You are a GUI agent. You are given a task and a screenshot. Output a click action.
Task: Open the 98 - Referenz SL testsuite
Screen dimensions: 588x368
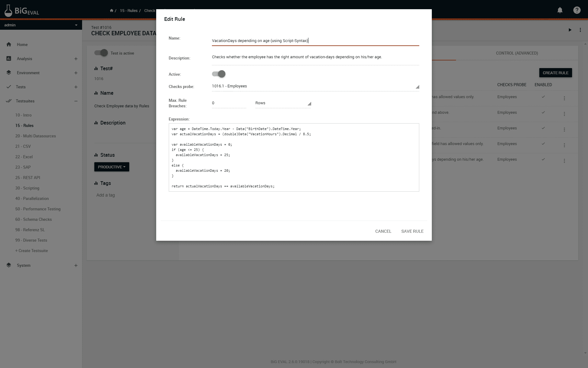tap(30, 230)
